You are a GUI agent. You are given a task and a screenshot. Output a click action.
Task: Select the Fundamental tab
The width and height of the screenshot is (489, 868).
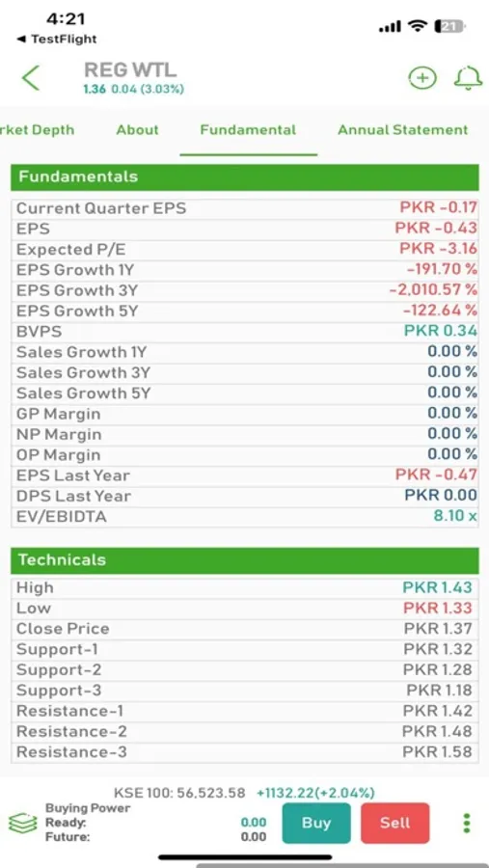pos(248,129)
